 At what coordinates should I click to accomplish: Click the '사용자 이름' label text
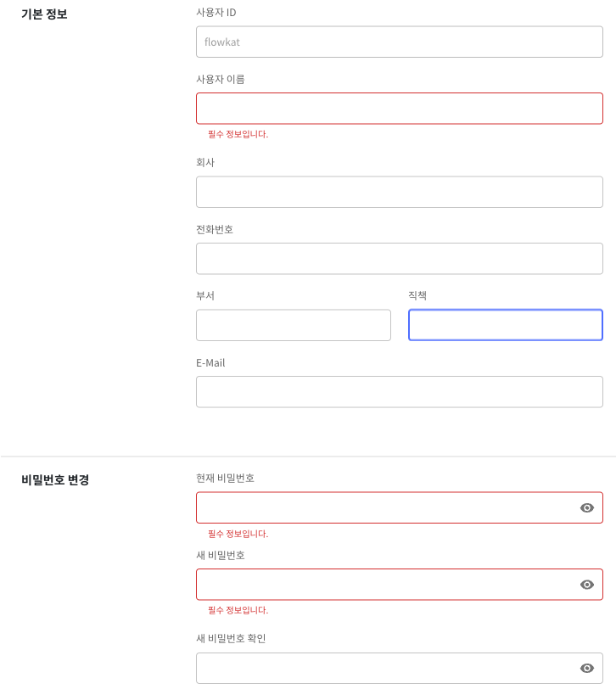220,79
